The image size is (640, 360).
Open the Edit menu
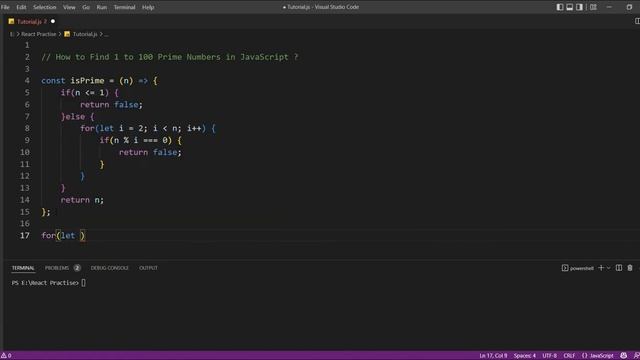point(21,7)
